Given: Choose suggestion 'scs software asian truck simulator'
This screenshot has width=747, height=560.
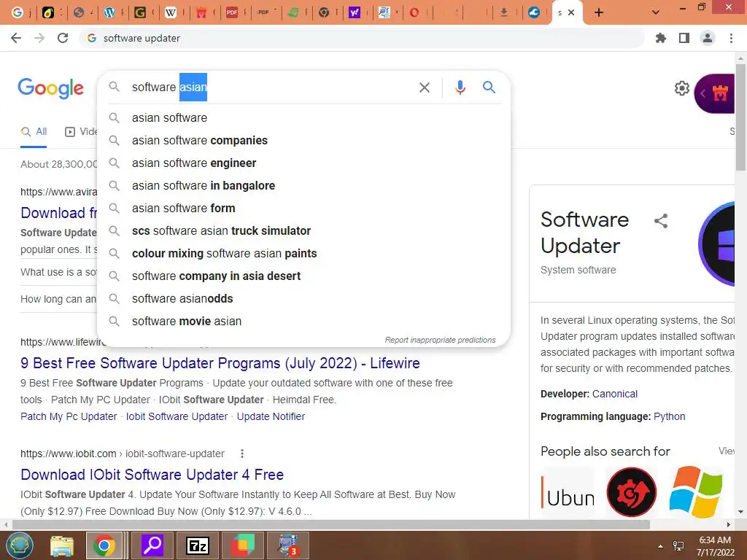Looking at the screenshot, I should [x=303, y=231].
